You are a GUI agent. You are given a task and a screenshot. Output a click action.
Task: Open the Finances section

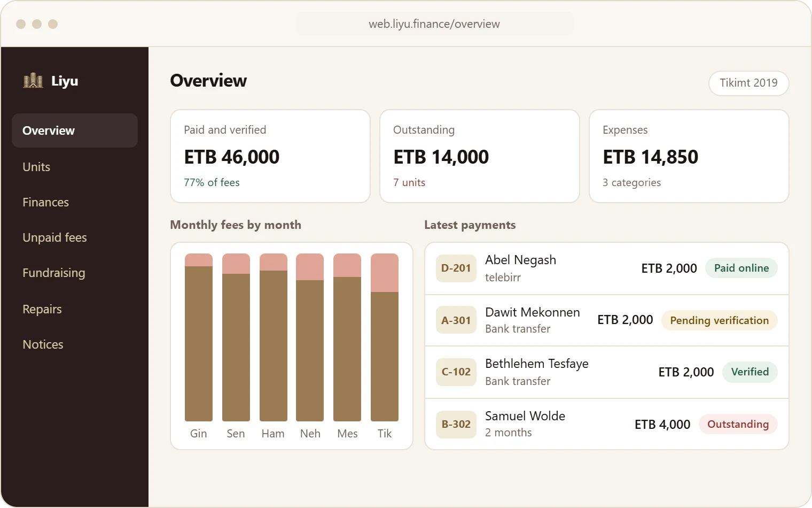click(x=45, y=202)
